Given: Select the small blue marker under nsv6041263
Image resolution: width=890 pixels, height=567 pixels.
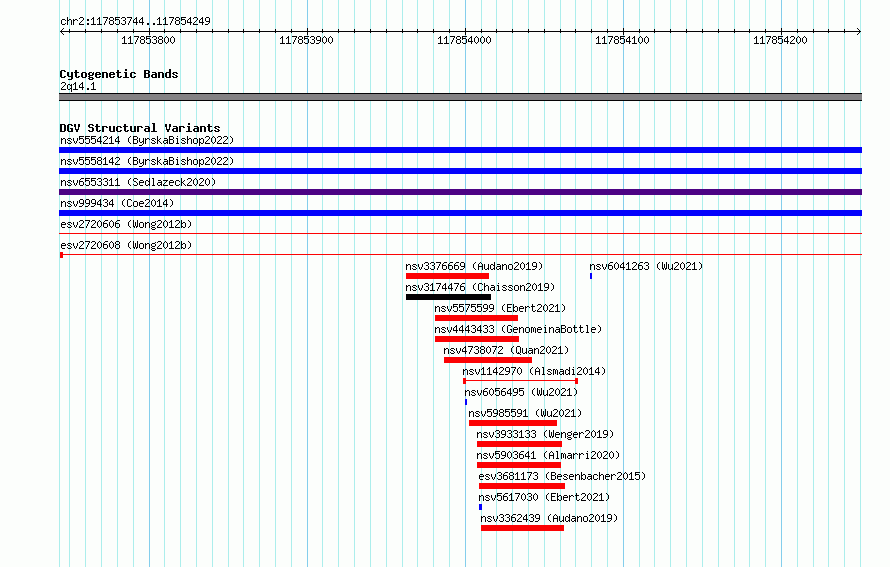Looking at the screenshot, I should [x=591, y=276].
